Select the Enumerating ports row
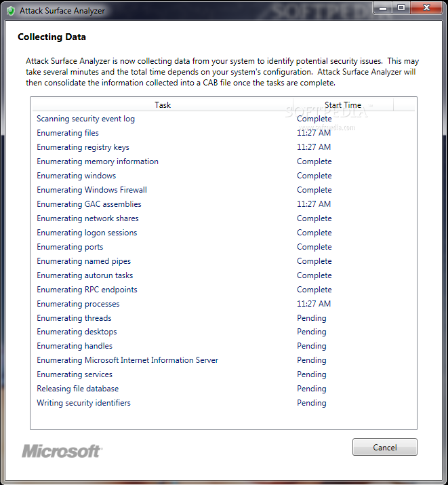This screenshot has height=485, width=448. (224, 247)
